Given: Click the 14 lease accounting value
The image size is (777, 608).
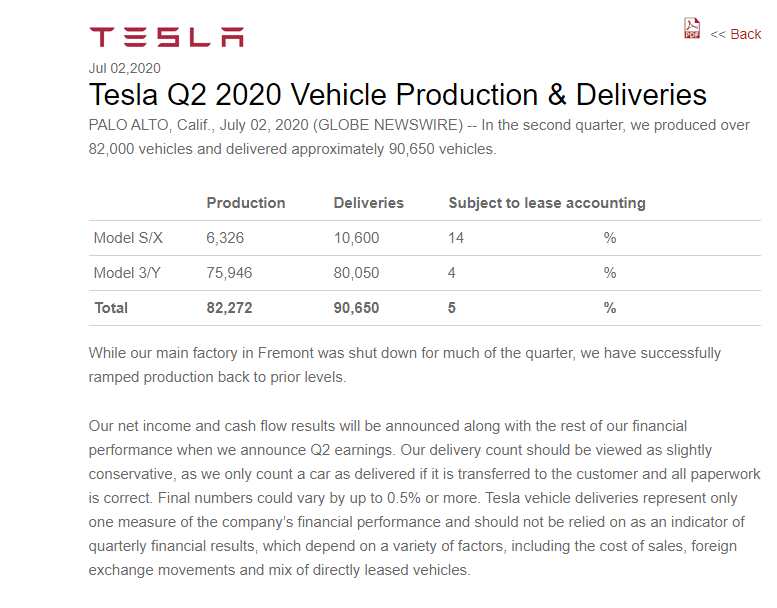Looking at the screenshot, I should (x=456, y=238).
